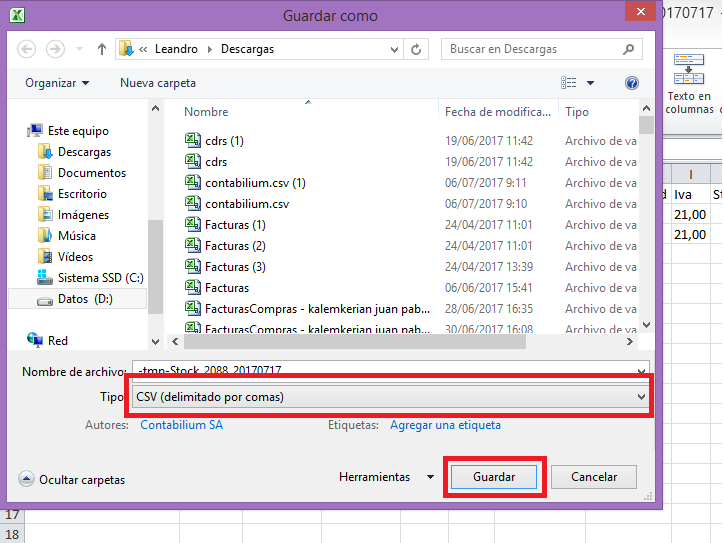The width and height of the screenshot is (724, 543).
Task: Select the Facturas file dated 06/06/2017
Action: coord(227,288)
